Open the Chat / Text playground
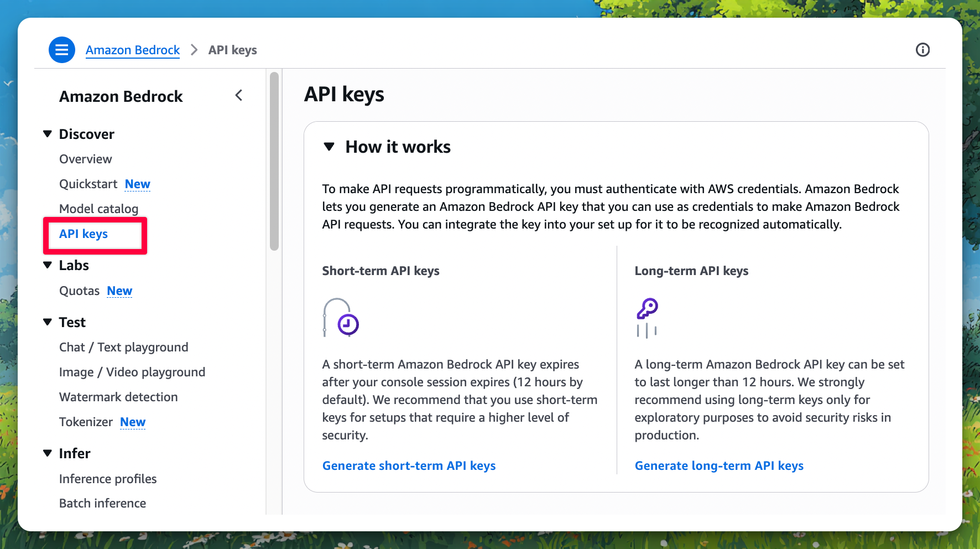This screenshot has width=980, height=549. pyautogui.click(x=123, y=347)
